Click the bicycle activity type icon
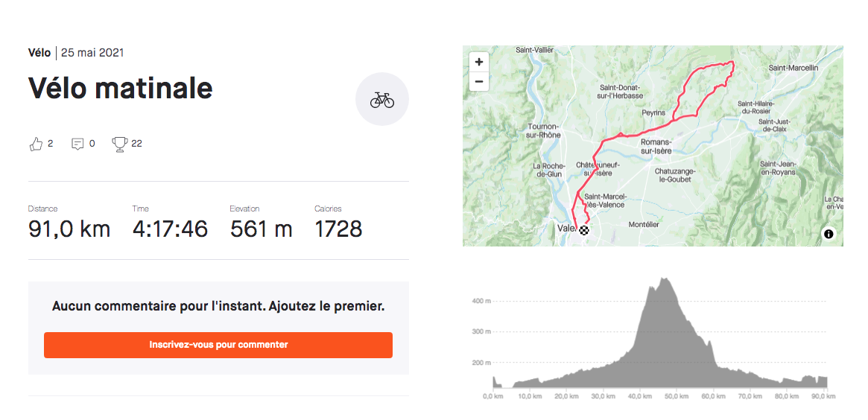Screen dimensions: 868x420 tap(382, 100)
